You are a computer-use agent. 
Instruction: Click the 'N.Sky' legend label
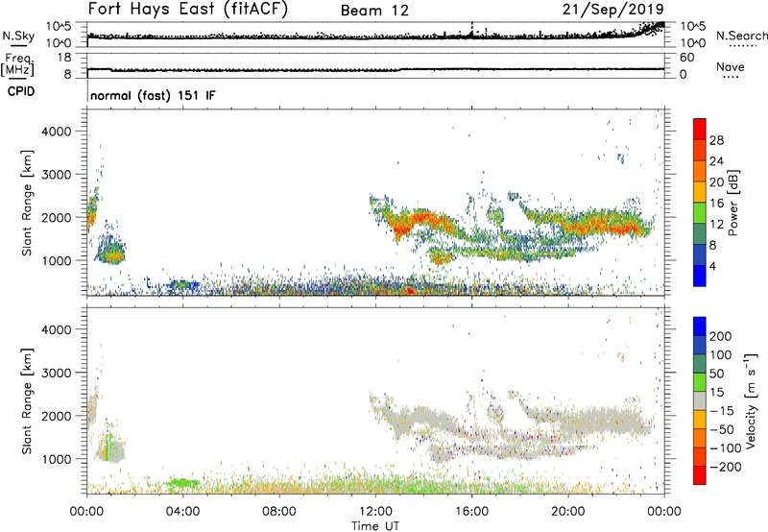coord(18,36)
